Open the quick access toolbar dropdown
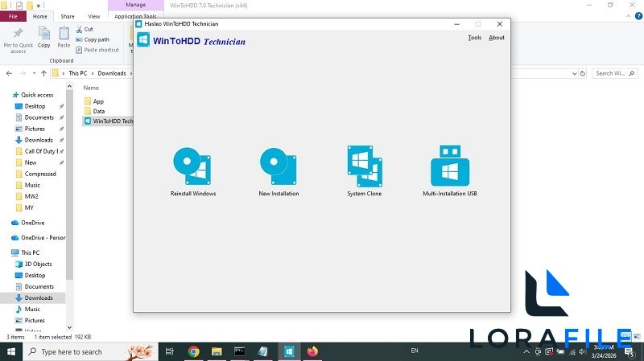Image resolution: width=644 pixels, height=361 pixels. [38, 6]
